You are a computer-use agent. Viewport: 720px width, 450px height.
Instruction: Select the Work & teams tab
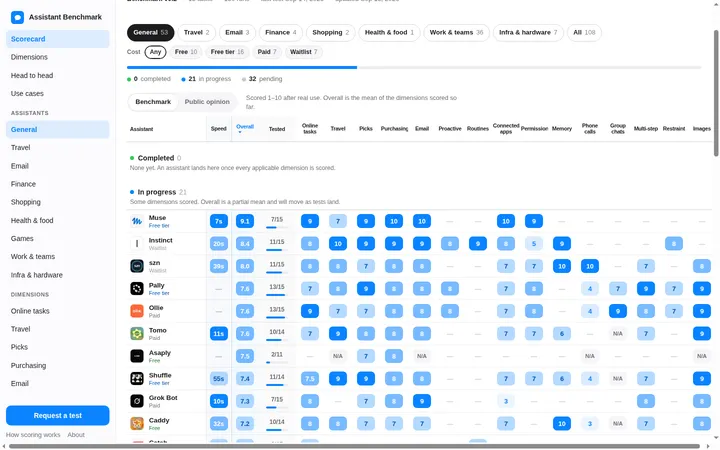coord(456,33)
